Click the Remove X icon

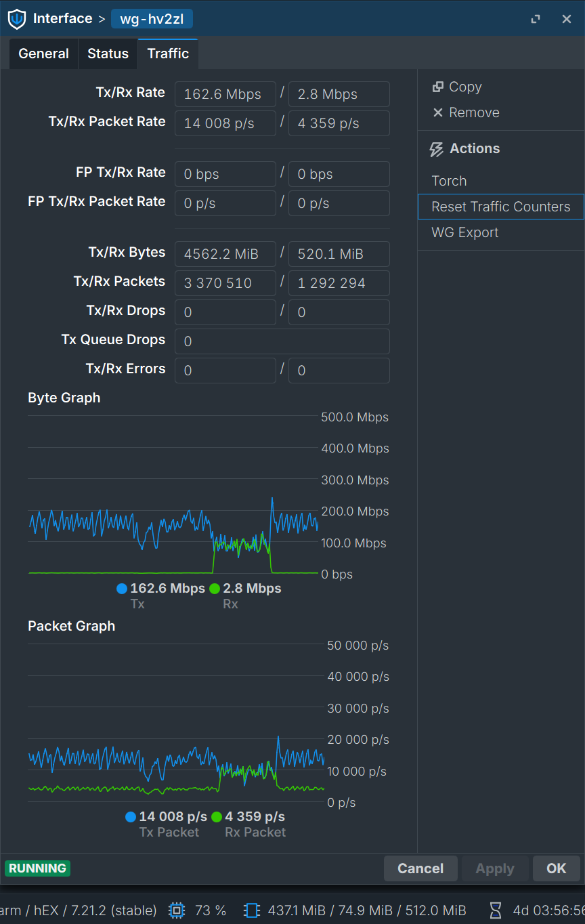tap(438, 112)
